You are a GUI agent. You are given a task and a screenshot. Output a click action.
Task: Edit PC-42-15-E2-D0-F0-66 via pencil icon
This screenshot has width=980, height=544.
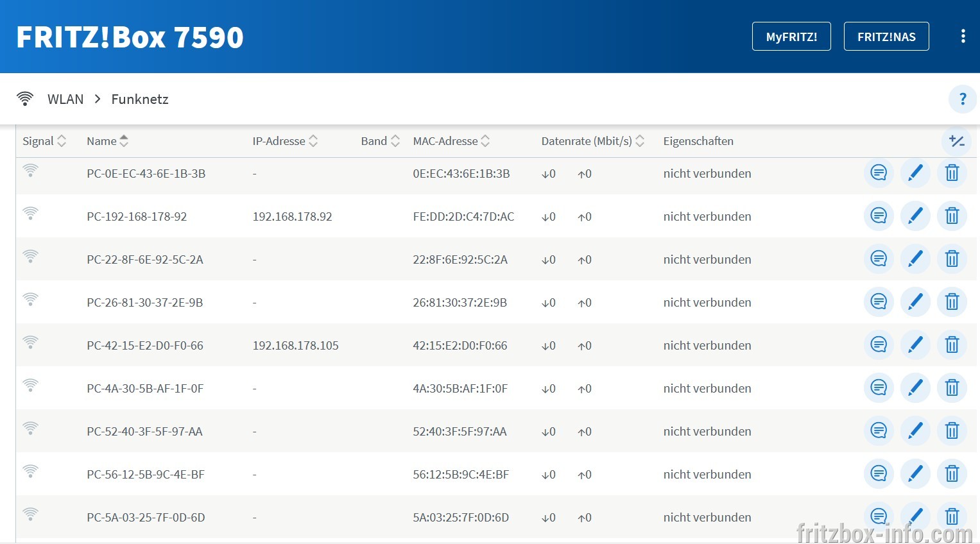click(915, 345)
